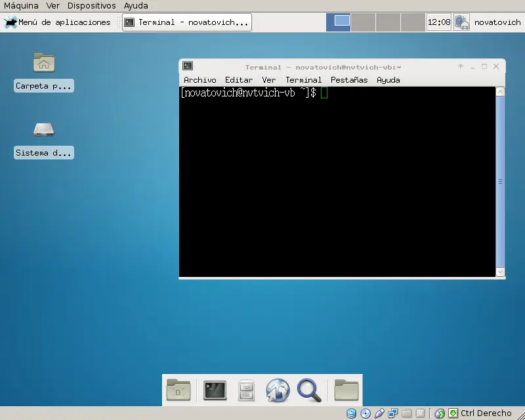Image resolution: width=525 pixels, height=420 pixels.
Task: Open the folder icon at dock's right end
Action: pyautogui.click(x=346, y=390)
